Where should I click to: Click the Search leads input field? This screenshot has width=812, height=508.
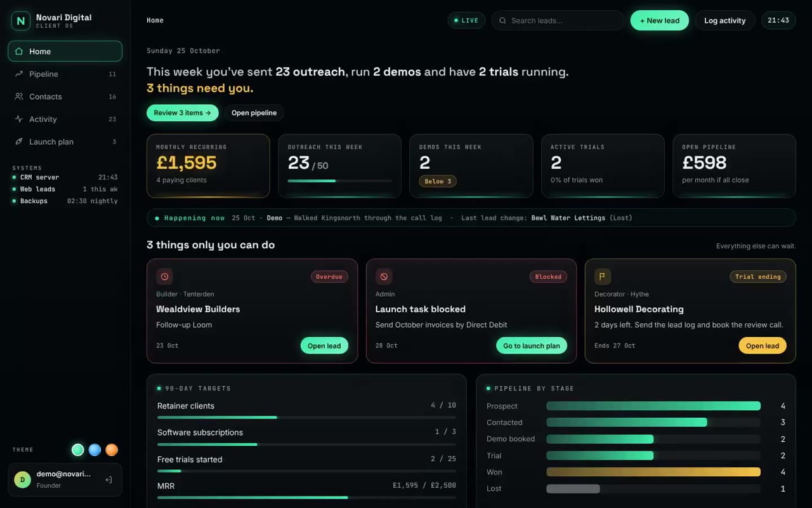pos(558,20)
